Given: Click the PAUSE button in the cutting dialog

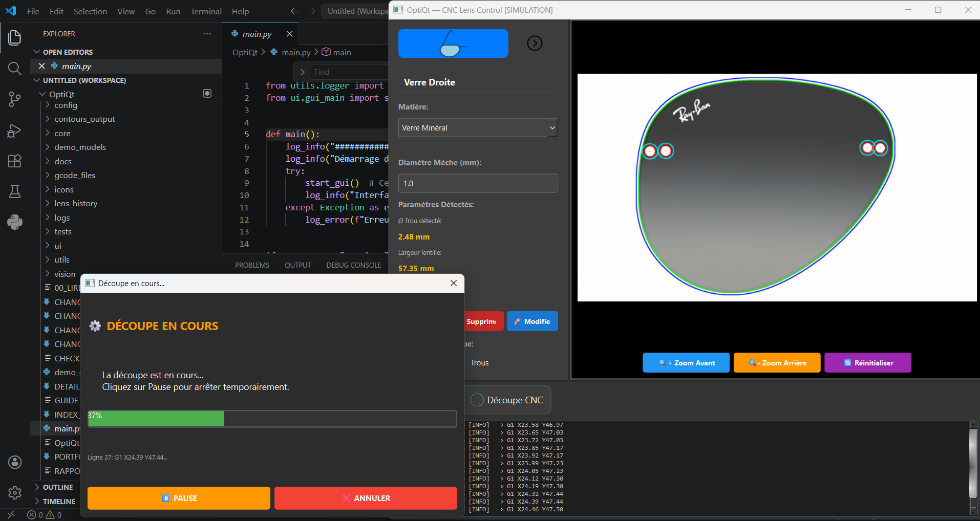Looking at the screenshot, I should (178, 498).
